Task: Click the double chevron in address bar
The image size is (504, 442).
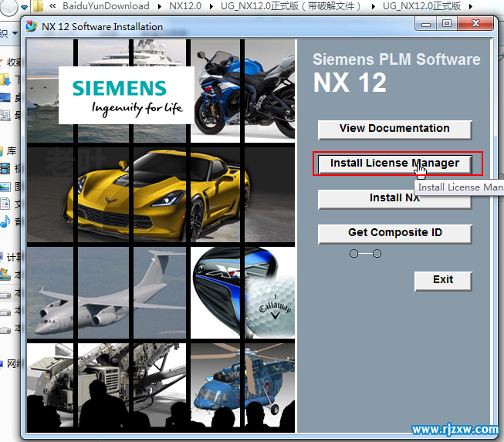Action: click(52, 5)
